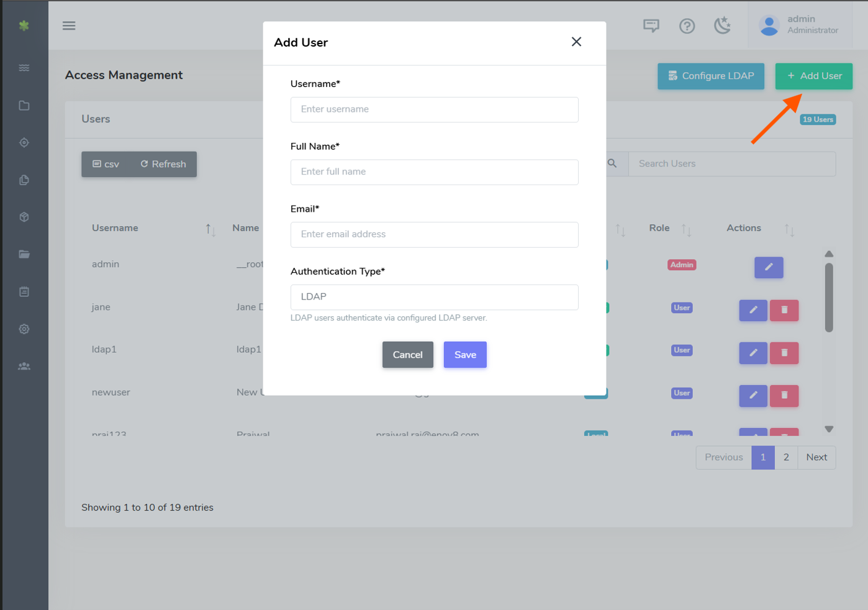Focus the Enter username field

434,109
